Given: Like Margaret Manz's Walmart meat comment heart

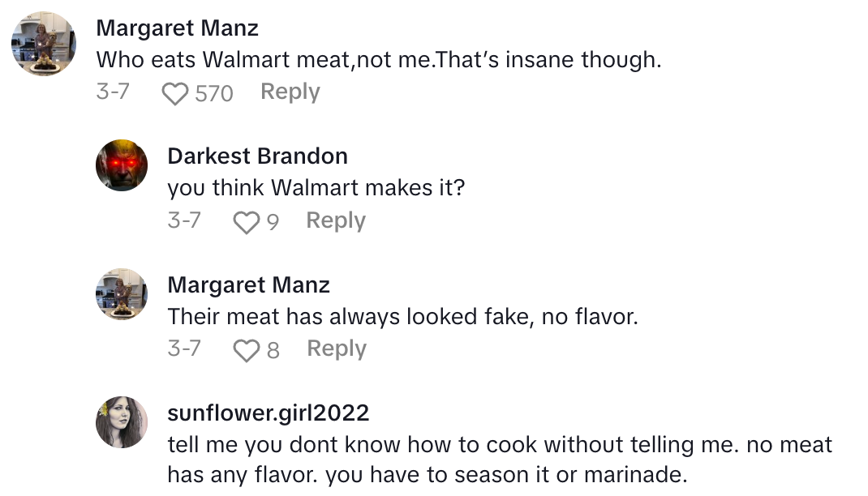Looking at the screenshot, I should 174,95.
